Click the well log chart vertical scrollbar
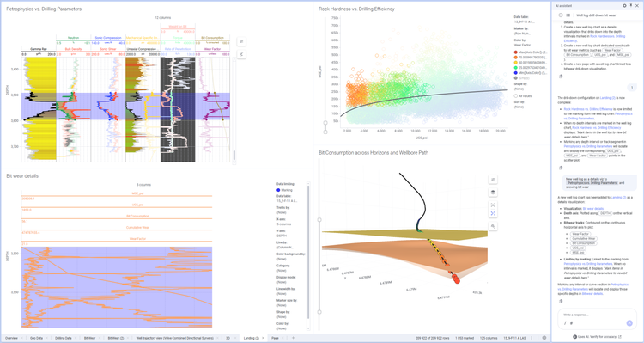Viewport: 644px width, 343px height. (234, 155)
